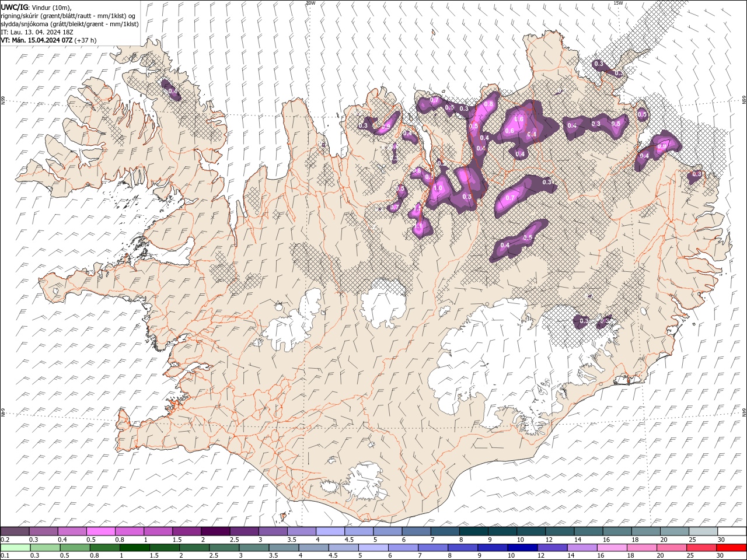Click the upper scale swatch between 6 and 7
Screen dimensions: 747x560
tap(416, 531)
